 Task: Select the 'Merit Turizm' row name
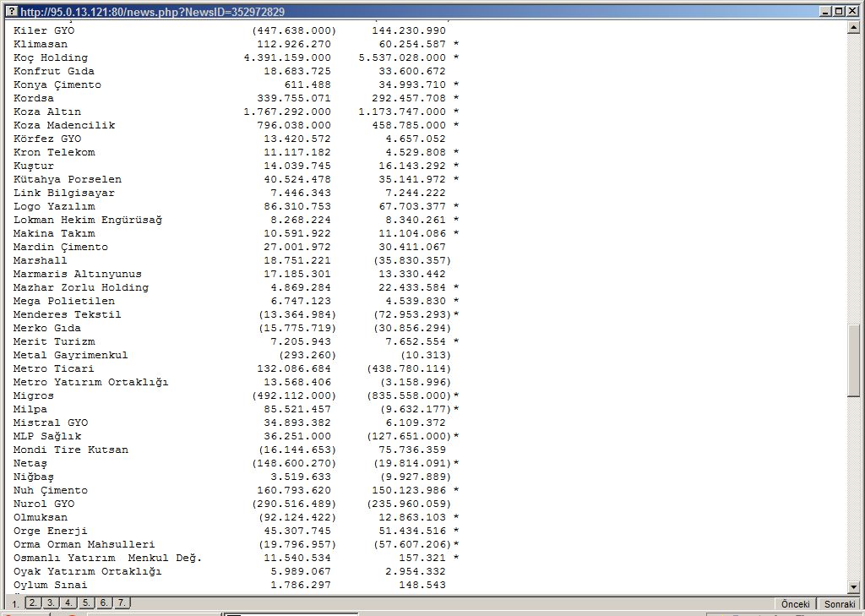(54, 341)
